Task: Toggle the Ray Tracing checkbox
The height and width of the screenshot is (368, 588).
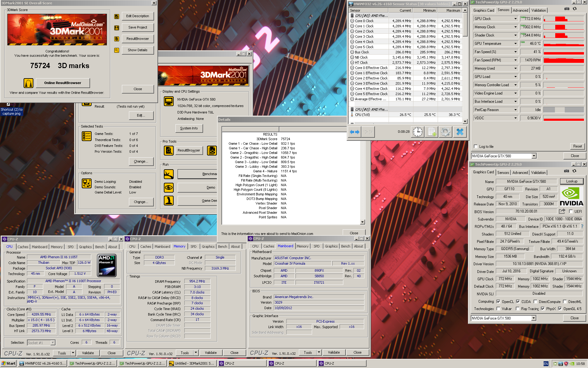Action: tap(518, 309)
